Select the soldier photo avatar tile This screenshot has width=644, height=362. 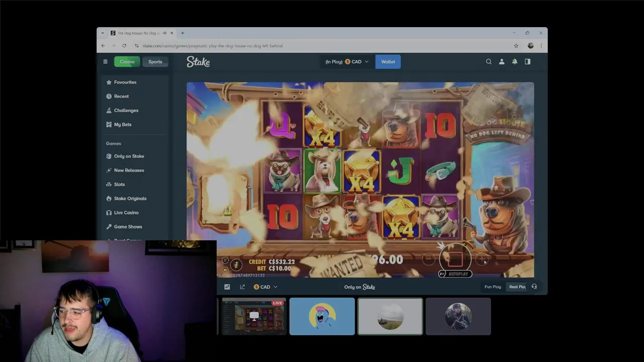(x=458, y=316)
